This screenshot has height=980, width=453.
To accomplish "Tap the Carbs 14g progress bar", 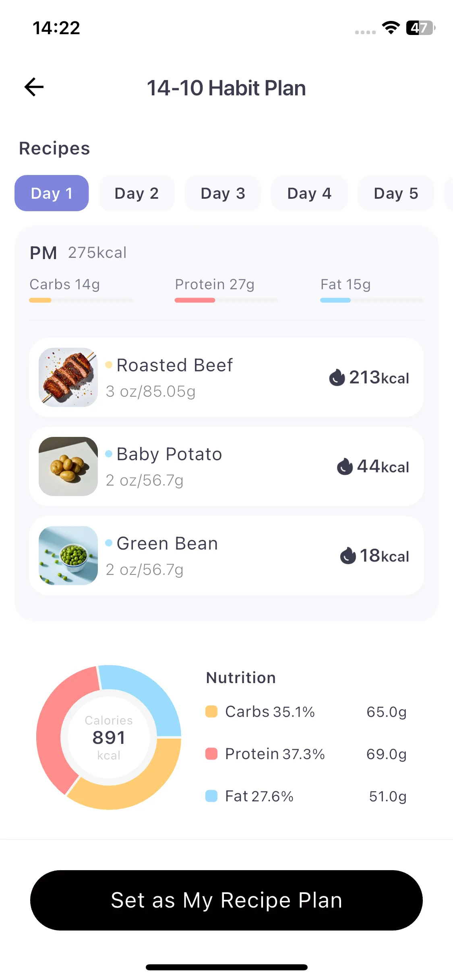I will pos(81,300).
